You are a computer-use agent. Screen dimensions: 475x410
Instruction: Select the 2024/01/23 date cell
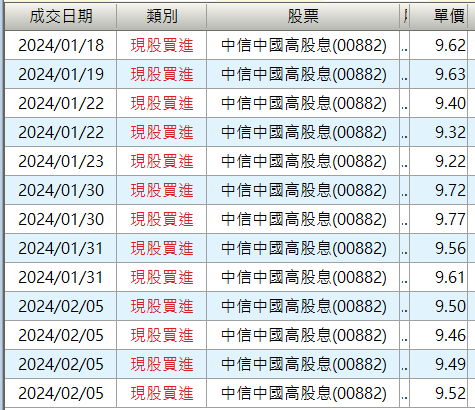(x=61, y=161)
